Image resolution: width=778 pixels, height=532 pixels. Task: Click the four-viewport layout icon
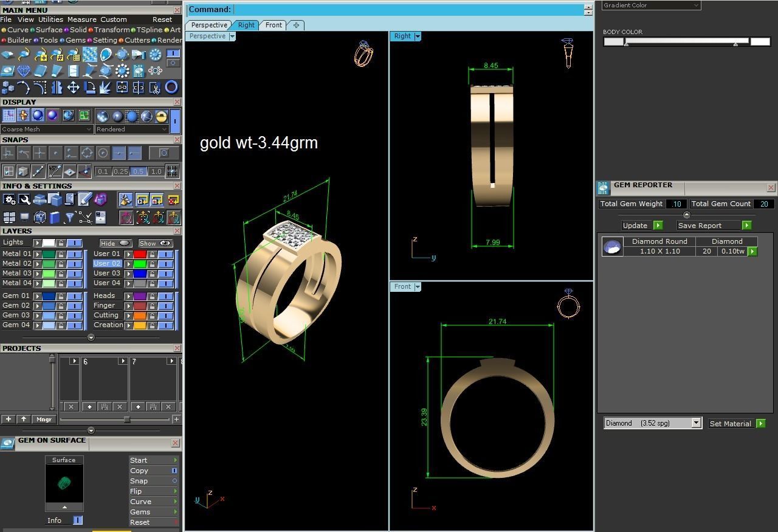(9, 217)
